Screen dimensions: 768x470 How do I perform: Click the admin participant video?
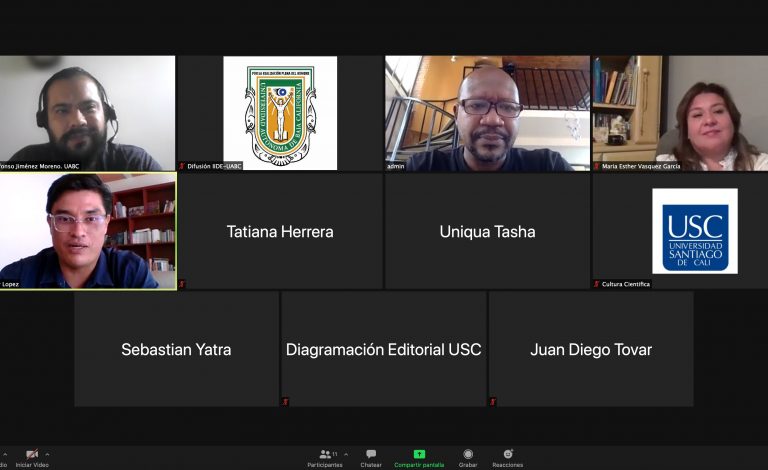[x=487, y=112]
